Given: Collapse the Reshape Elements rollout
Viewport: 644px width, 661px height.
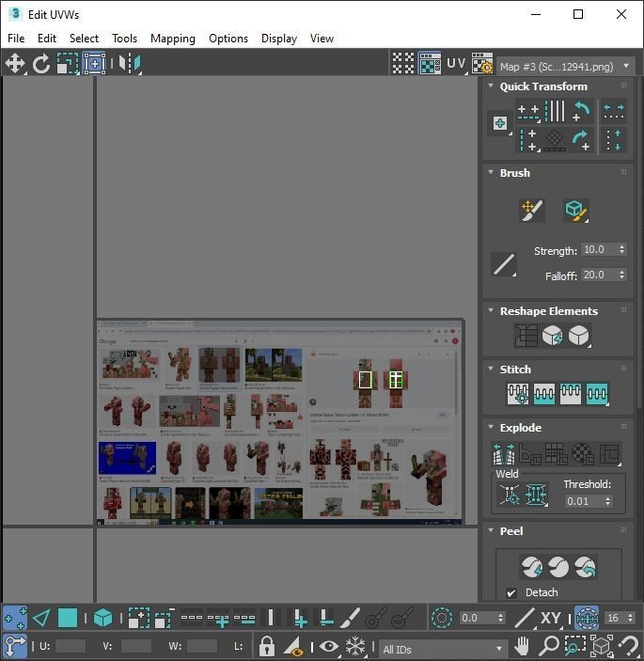Looking at the screenshot, I should click(x=491, y=310).
